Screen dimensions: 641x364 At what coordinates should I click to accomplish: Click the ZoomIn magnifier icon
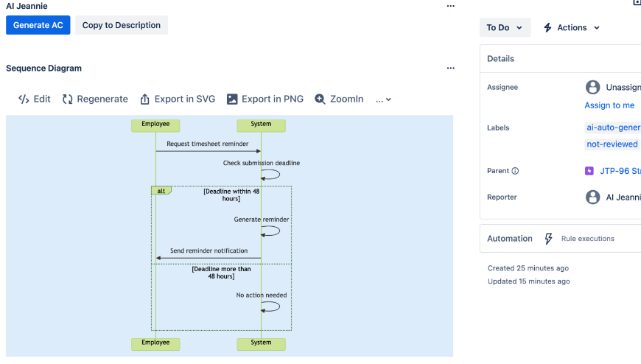point(320,99)
